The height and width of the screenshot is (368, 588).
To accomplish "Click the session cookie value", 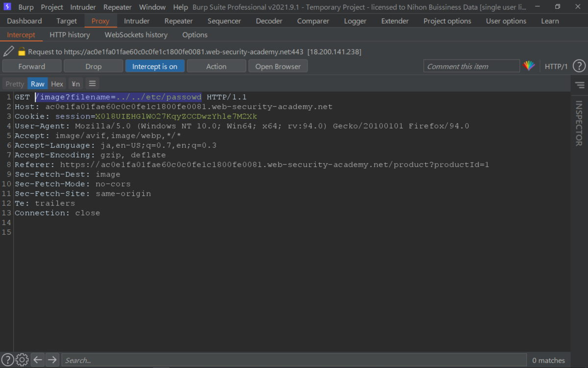I will point(176,116).
